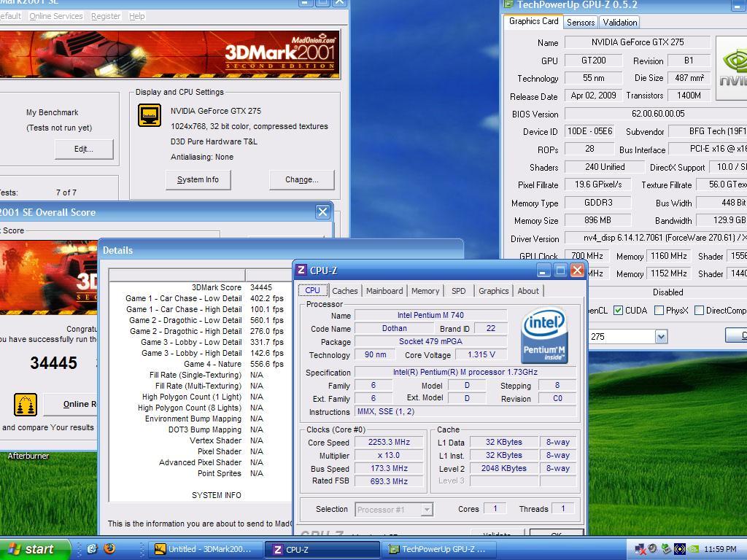Viewport: 747px width, 560px height.
Task: Select the Game 2 - Dragothic - Low Detail row
Action: tap(200, 321)
